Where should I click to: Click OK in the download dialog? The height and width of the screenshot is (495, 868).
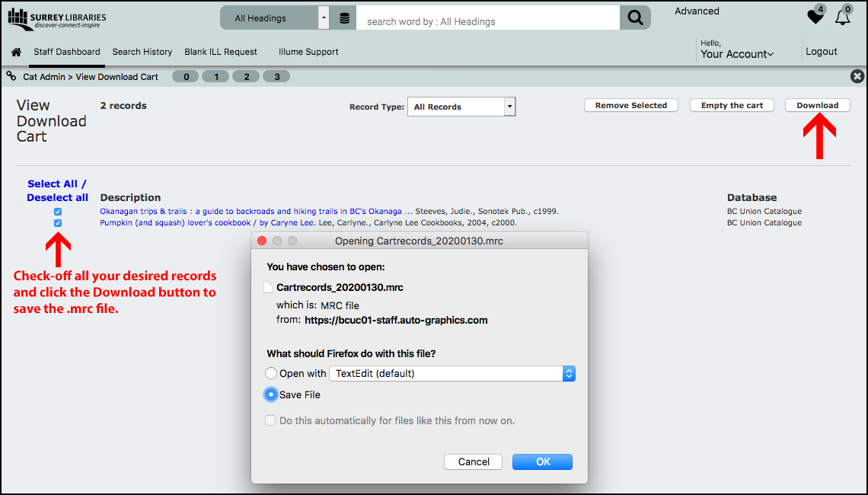(x=542, y=461)
